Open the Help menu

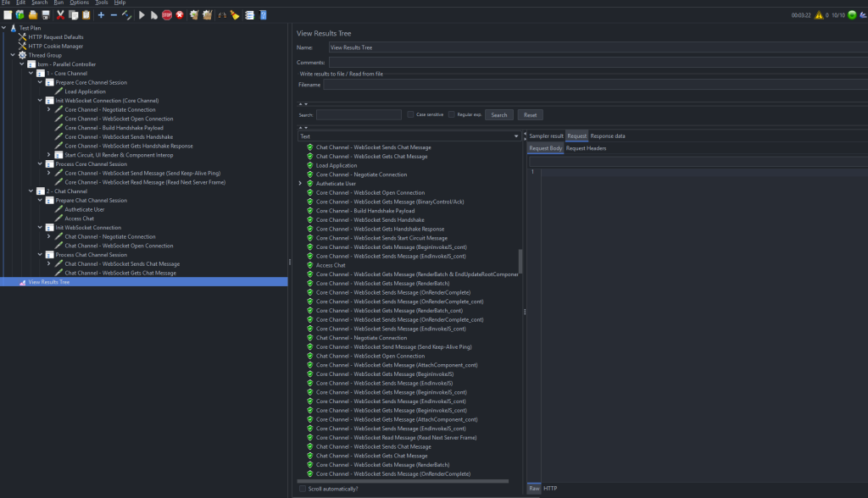tap(120, 3)
